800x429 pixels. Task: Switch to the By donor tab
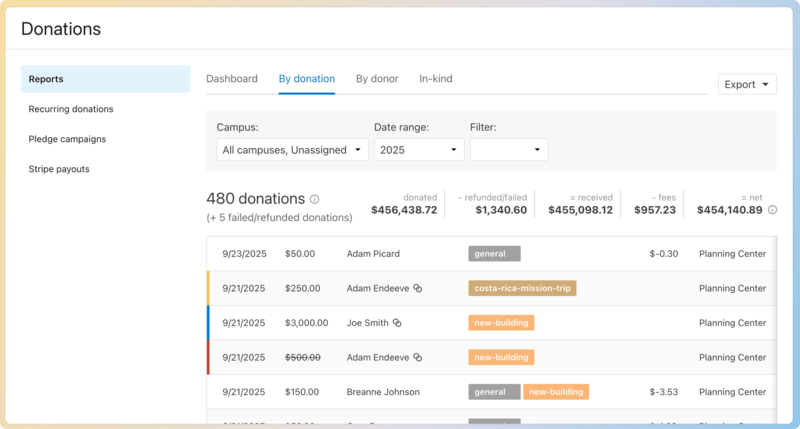tap(377, 79)
